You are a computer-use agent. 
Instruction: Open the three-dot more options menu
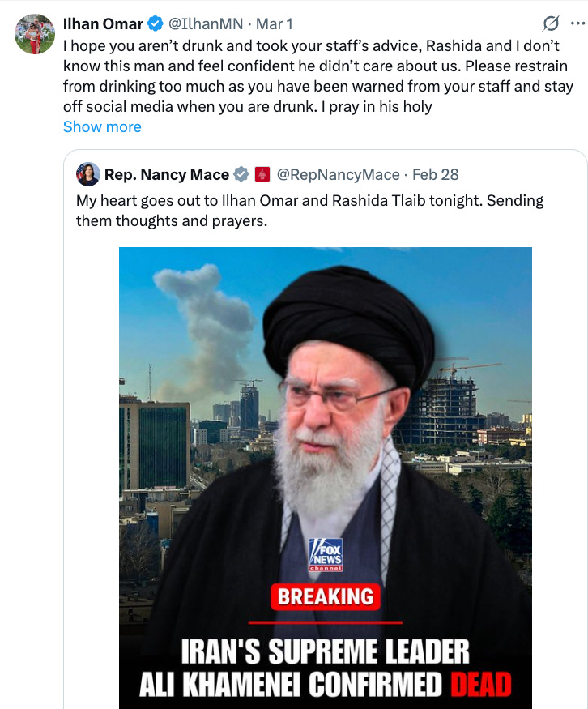[578, 23]
